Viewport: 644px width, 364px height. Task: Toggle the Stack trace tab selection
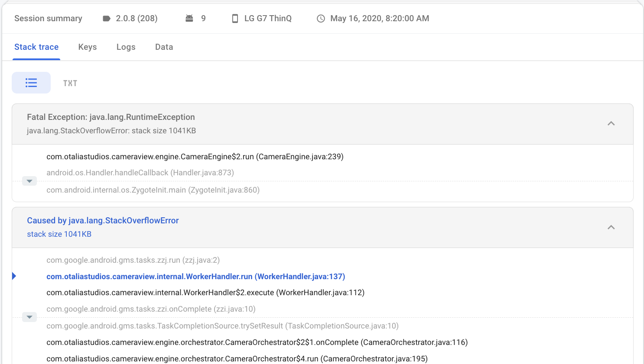tap(36, 47)
